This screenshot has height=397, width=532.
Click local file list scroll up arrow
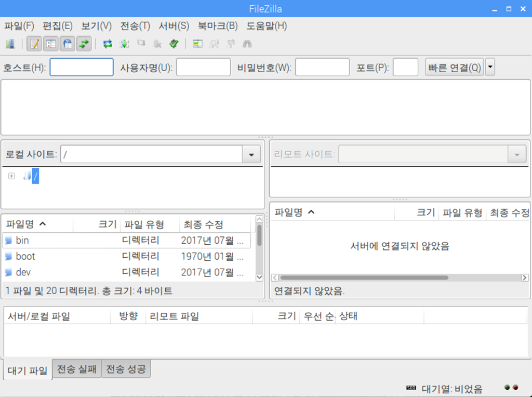coord(259,219)
